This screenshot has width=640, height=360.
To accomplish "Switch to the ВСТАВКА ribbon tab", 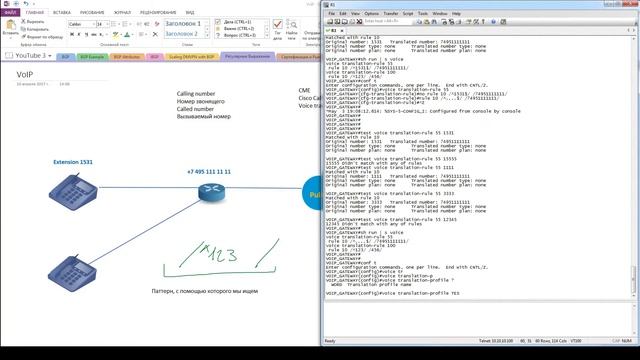I will pos(62,13).
